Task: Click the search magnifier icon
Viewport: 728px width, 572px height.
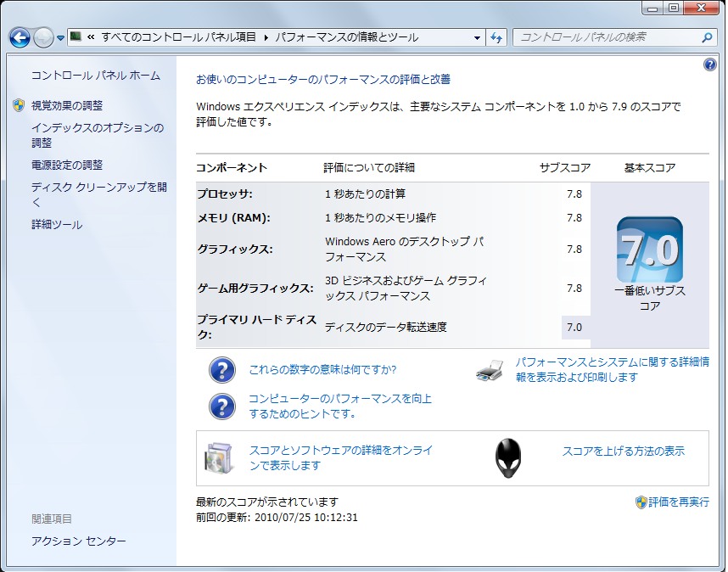Action: coord(707,37)
